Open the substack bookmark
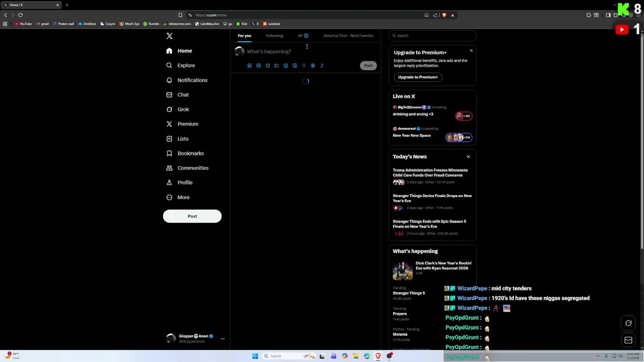The height and width of the screenshot is (362, 644). (271, 24)
